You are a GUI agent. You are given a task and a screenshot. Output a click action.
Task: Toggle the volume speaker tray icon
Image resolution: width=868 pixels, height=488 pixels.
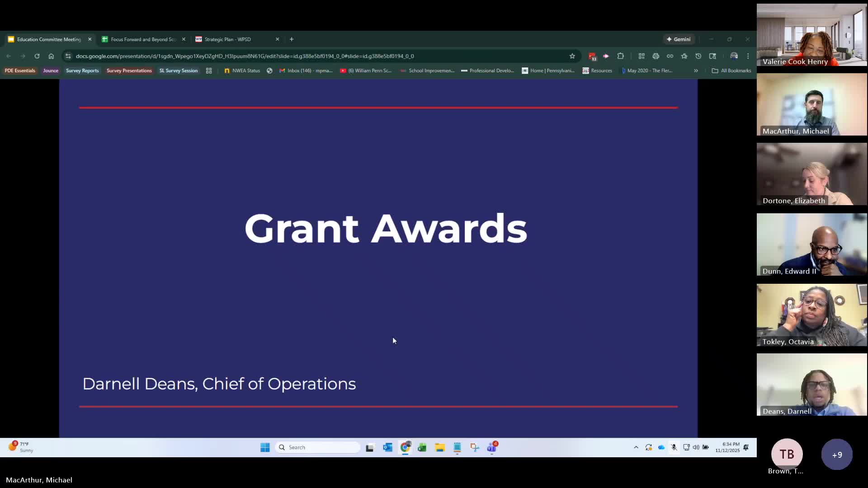(x=696, y=447)
